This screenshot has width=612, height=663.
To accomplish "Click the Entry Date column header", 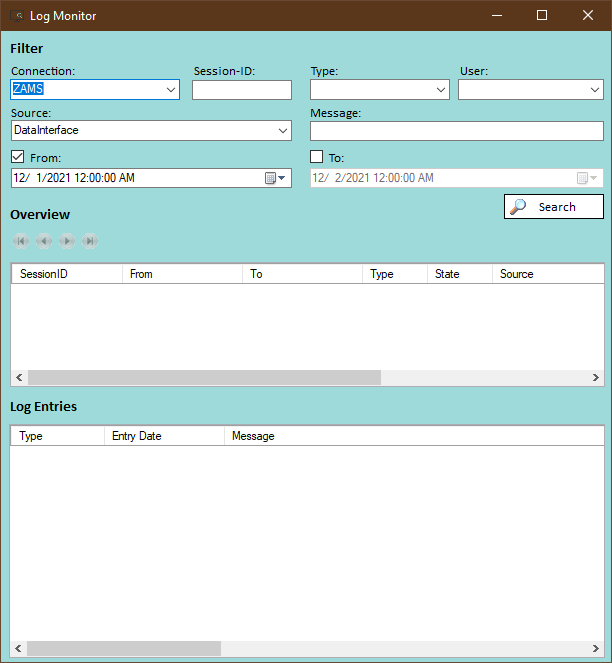I will (164, 436).
